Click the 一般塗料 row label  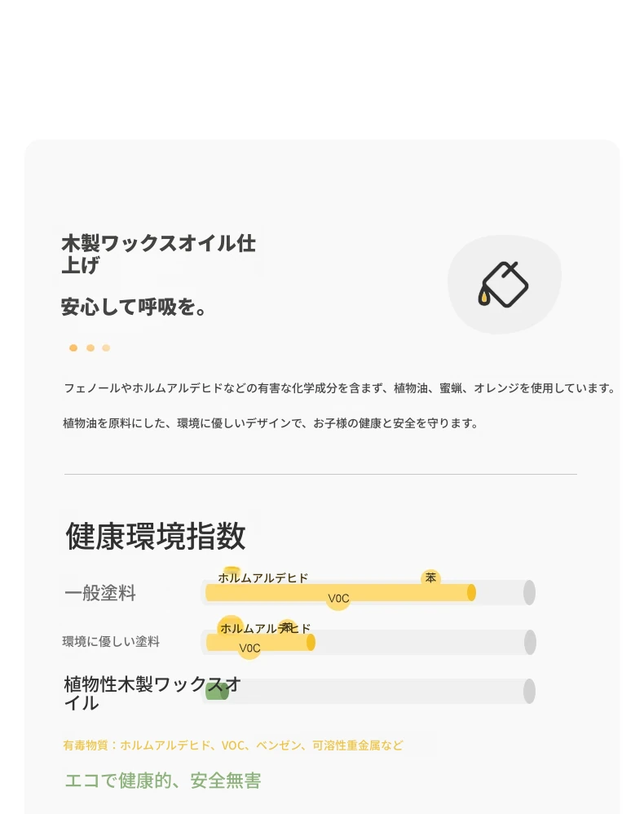(x=100, y=593)
